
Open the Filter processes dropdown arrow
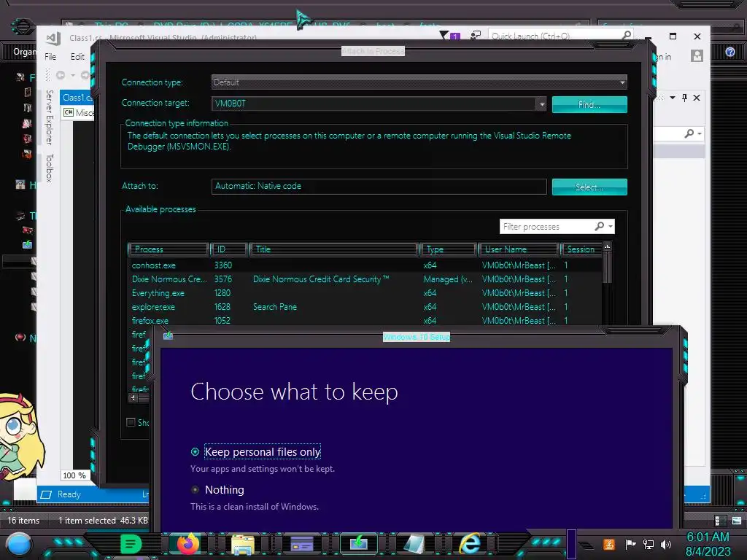coord(611,226)
